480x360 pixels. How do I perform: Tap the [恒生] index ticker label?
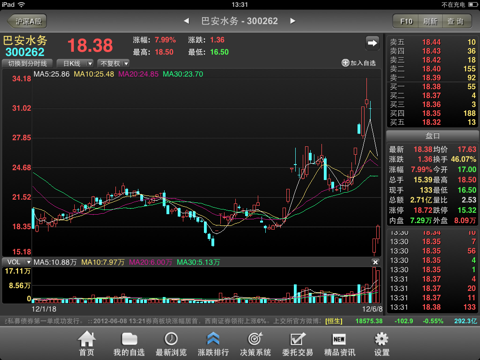click(334, 321)
